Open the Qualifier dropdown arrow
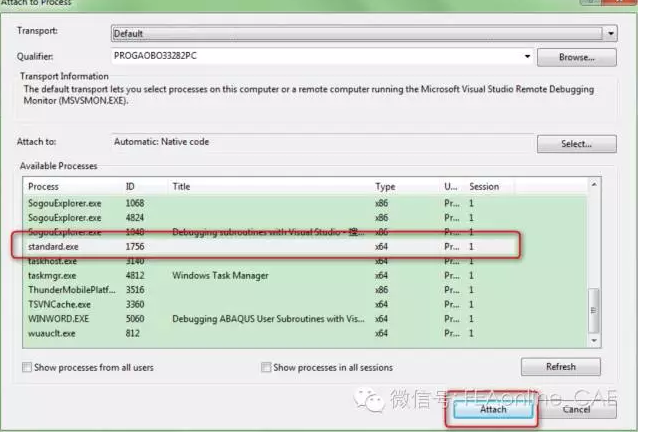 click(527, 56)
